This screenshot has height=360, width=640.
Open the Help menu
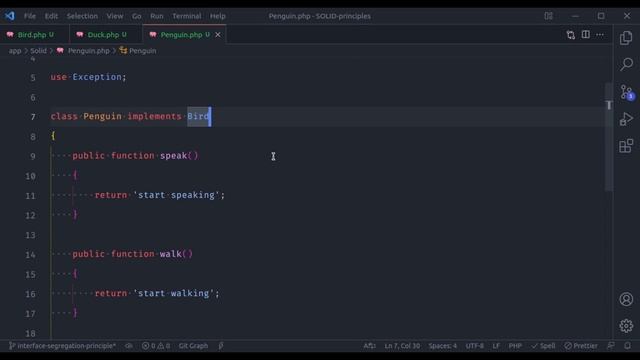218,16
